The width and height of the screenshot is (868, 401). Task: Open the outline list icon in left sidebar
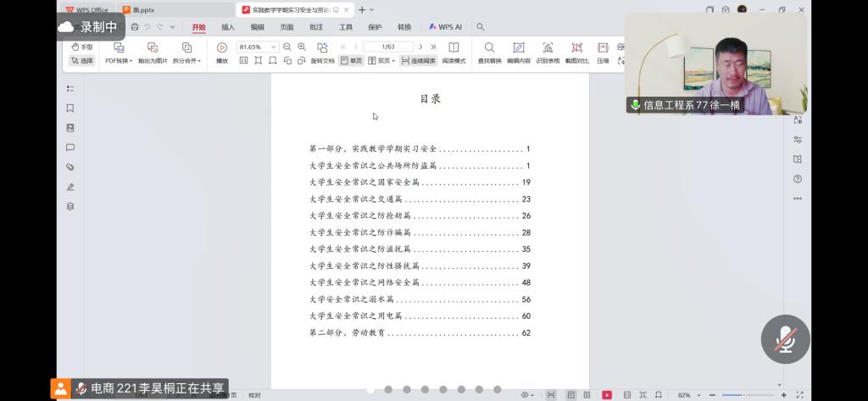70,88
